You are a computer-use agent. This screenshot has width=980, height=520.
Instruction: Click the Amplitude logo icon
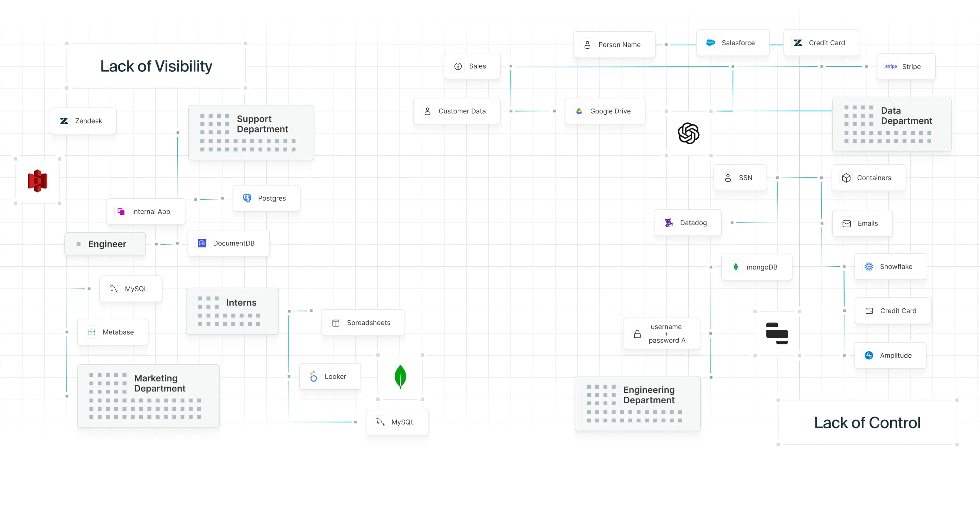coord(868,355)
